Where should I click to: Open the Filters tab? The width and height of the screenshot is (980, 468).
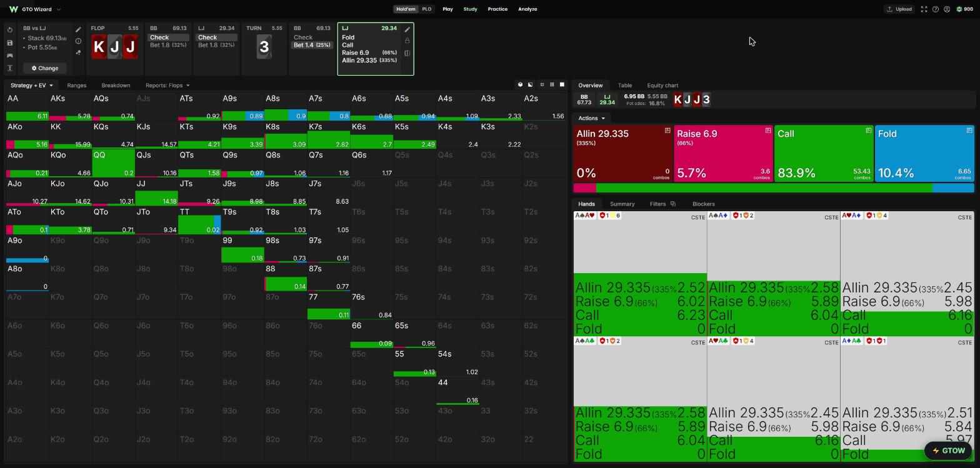[x=662, y=204]
